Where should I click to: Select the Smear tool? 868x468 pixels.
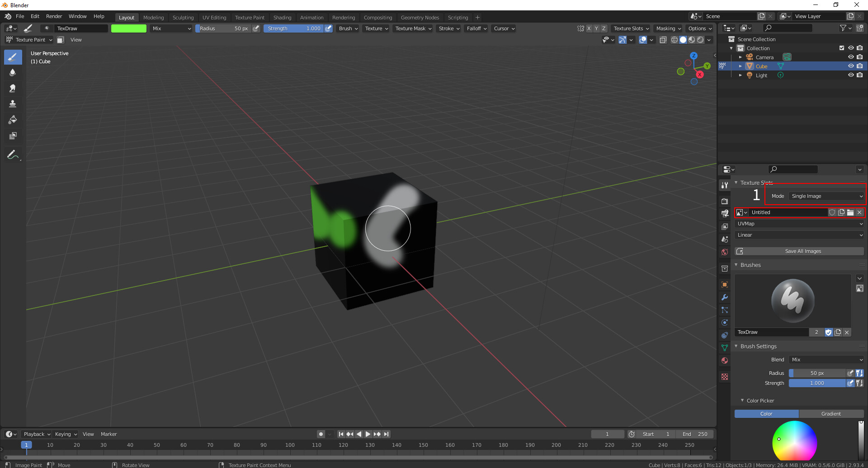13,88
